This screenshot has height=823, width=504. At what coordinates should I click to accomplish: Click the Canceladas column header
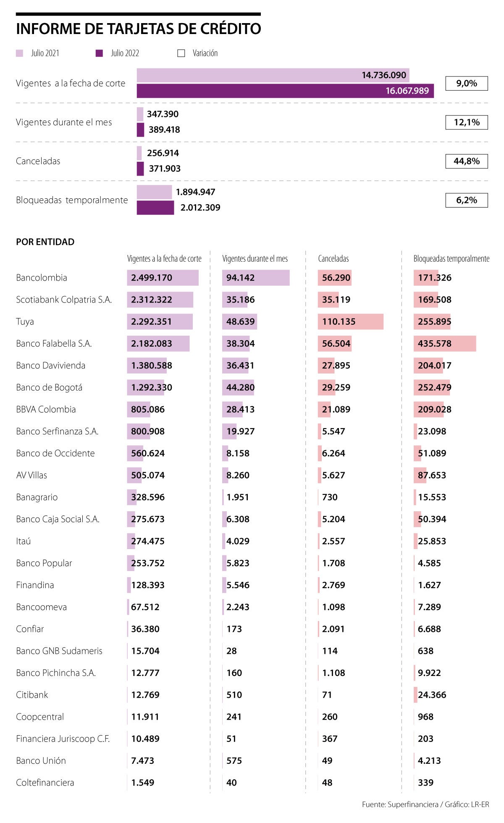click(x=333, y=259)
